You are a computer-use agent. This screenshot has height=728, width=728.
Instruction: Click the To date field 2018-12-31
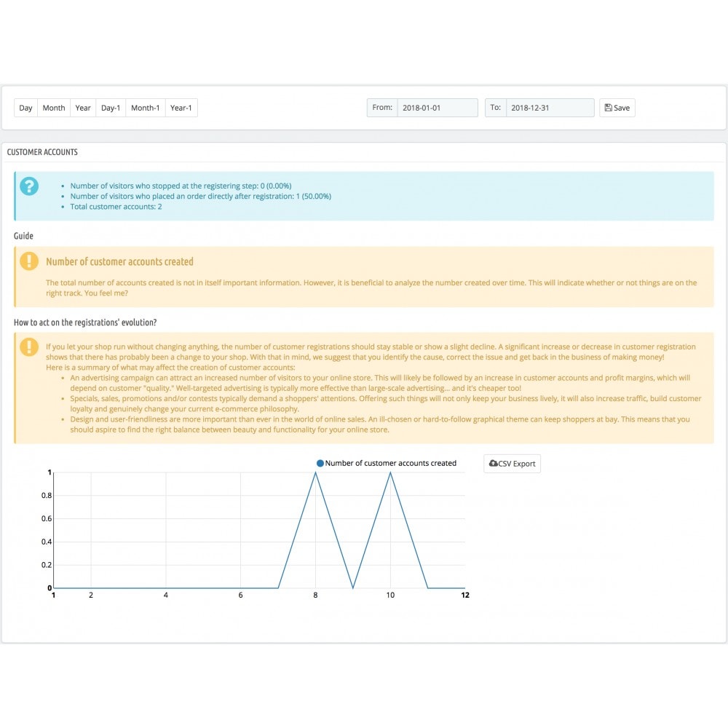550,108
